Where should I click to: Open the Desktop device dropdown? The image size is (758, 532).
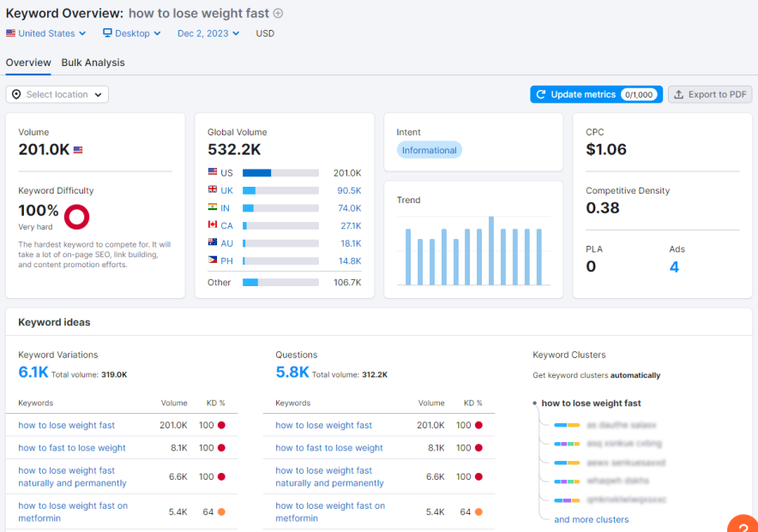coord(130,33)
